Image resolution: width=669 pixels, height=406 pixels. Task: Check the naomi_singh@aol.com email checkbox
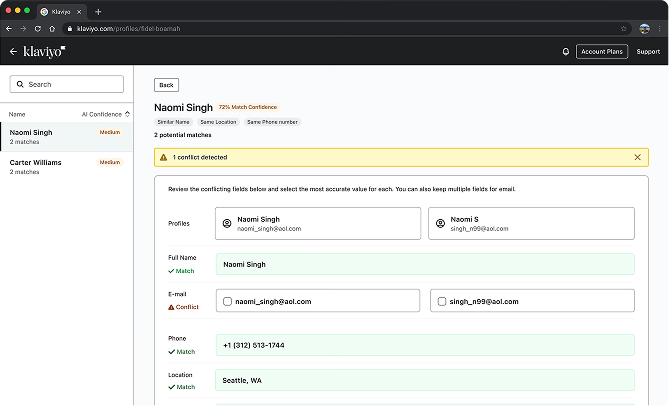[227, 302]
